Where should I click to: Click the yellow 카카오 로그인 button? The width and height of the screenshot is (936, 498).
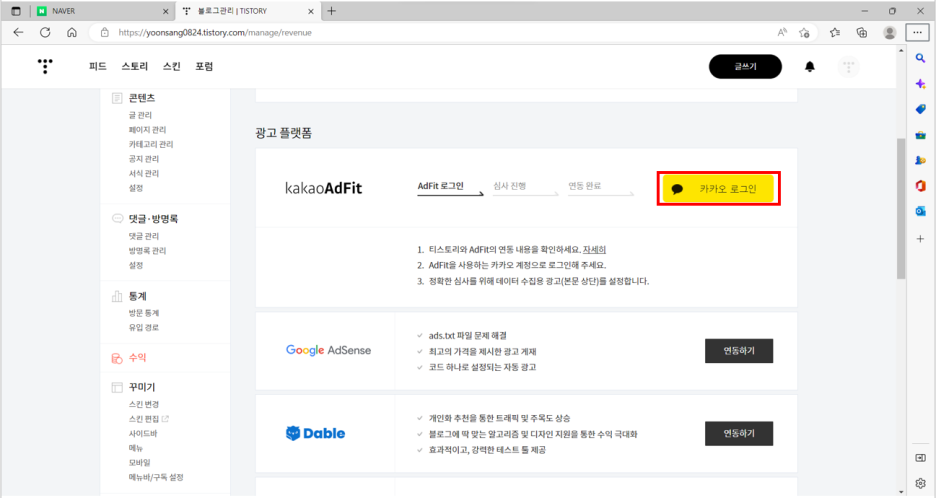tap(718, 189)
